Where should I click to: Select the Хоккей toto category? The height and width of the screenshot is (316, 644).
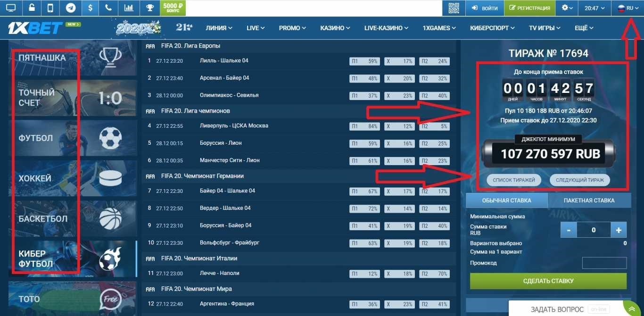pyautogui.click(x=73, y=178)
